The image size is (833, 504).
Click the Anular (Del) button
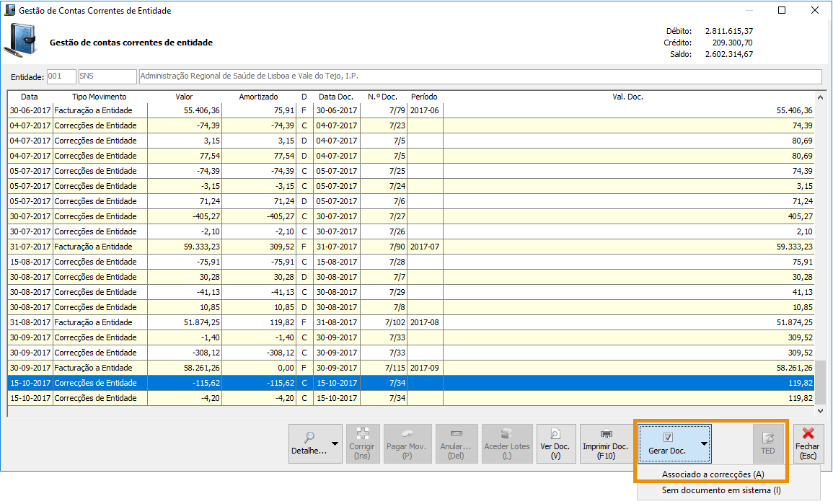click(456, 443)
